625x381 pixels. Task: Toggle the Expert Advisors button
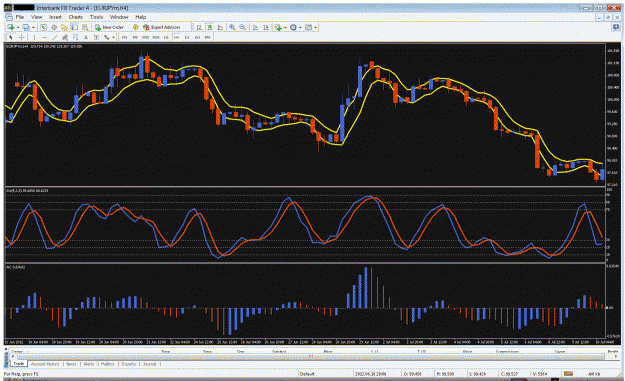162,27
